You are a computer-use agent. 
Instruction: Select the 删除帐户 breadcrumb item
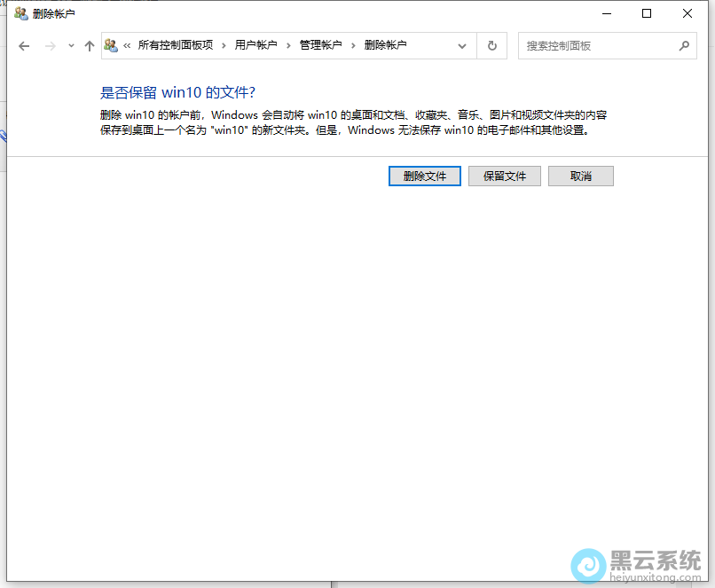(385, 45)
